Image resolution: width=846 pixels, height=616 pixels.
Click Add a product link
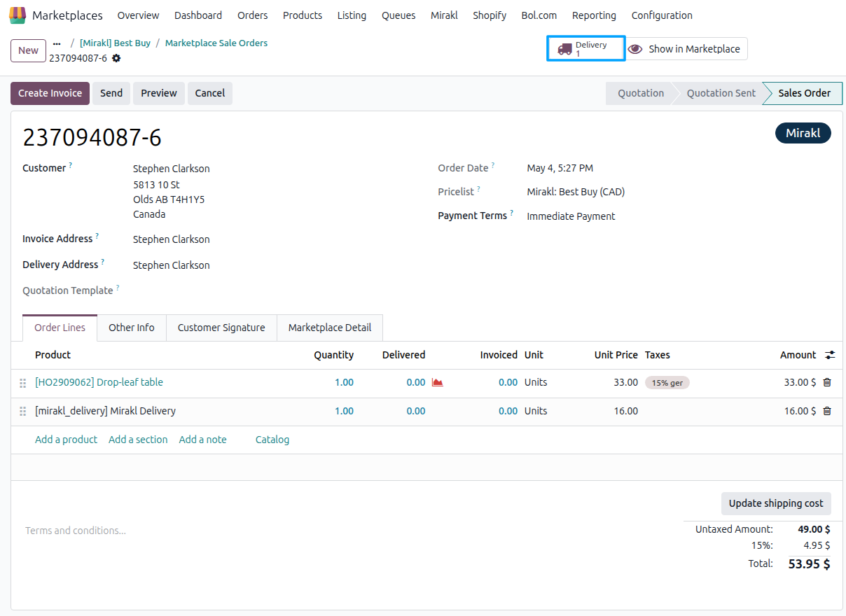point(66,440)
